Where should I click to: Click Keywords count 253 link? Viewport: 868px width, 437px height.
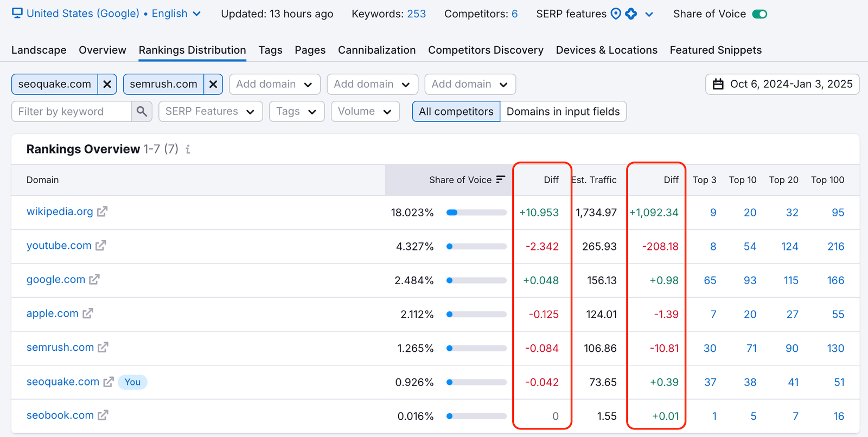[x=416, y=14]
